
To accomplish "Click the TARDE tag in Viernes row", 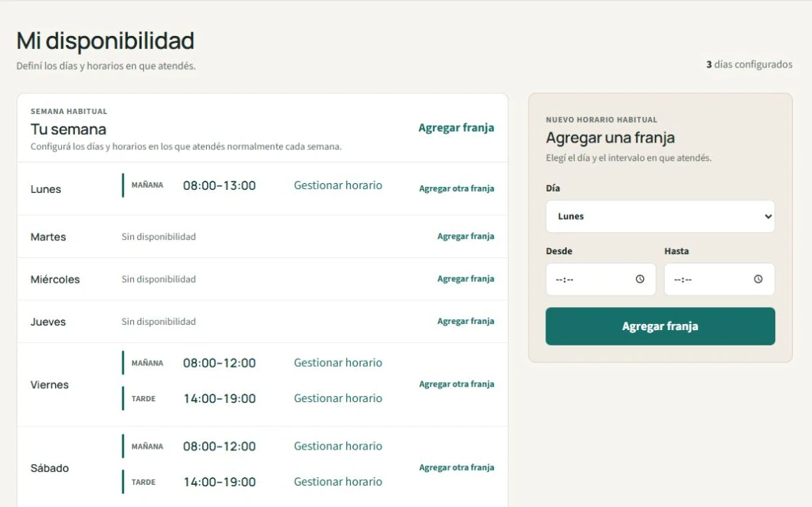I will pyautogui.click(x=143, y=399).
